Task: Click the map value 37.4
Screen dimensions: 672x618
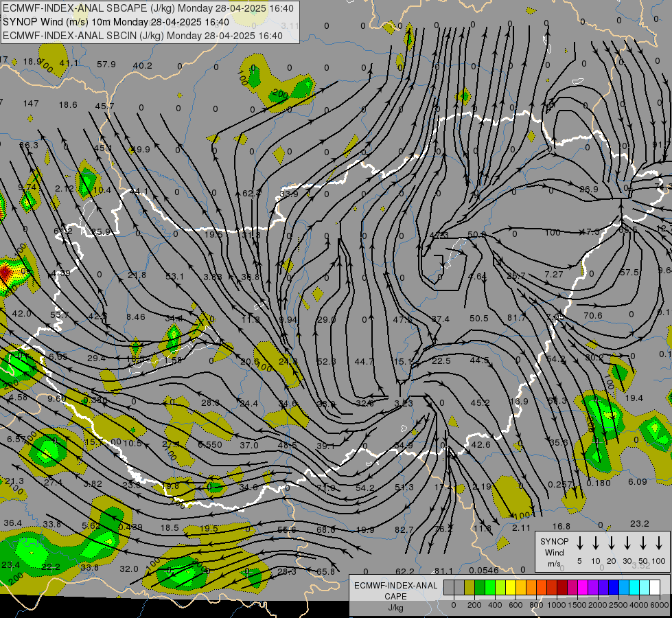Action: point(441,319)
